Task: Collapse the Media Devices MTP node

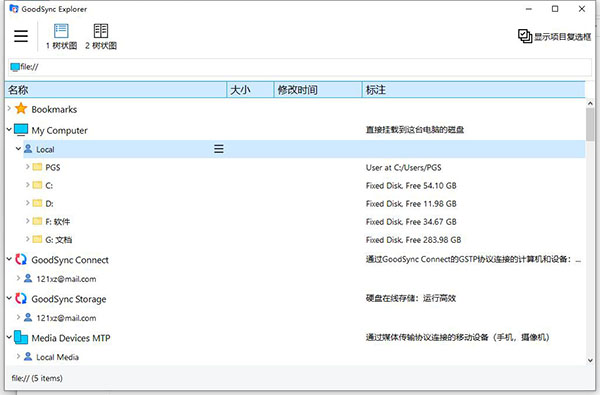Action: (x=9, y=337)
